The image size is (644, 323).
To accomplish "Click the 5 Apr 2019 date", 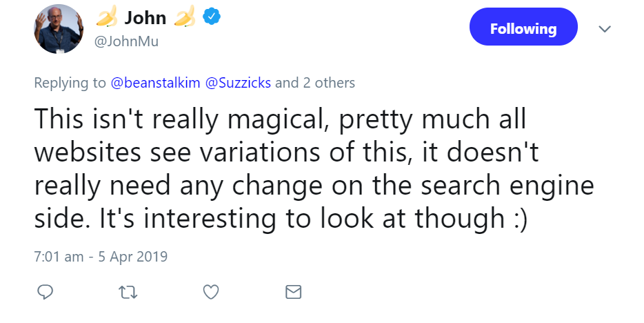I will (135, 257).
